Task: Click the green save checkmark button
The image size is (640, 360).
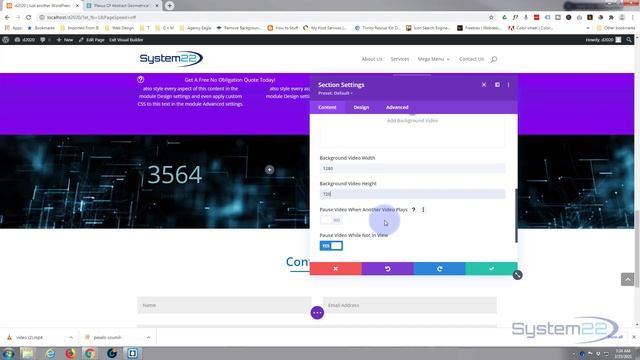Action: (491, 269)
